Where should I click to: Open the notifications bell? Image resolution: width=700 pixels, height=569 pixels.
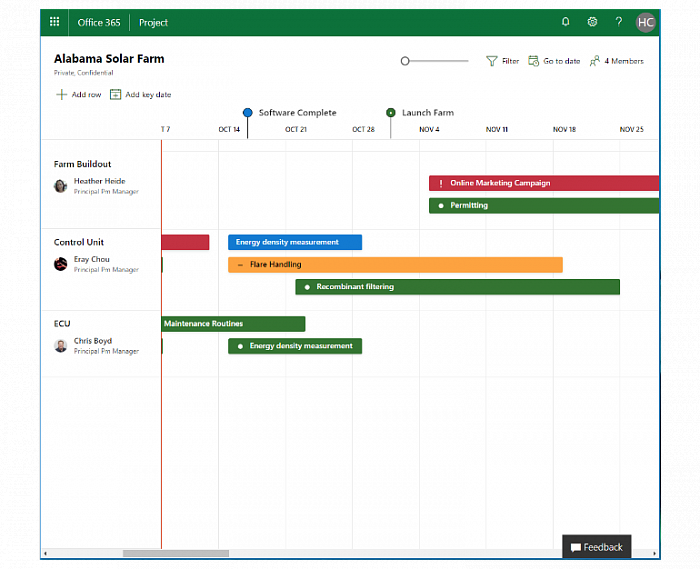(566, 22)
